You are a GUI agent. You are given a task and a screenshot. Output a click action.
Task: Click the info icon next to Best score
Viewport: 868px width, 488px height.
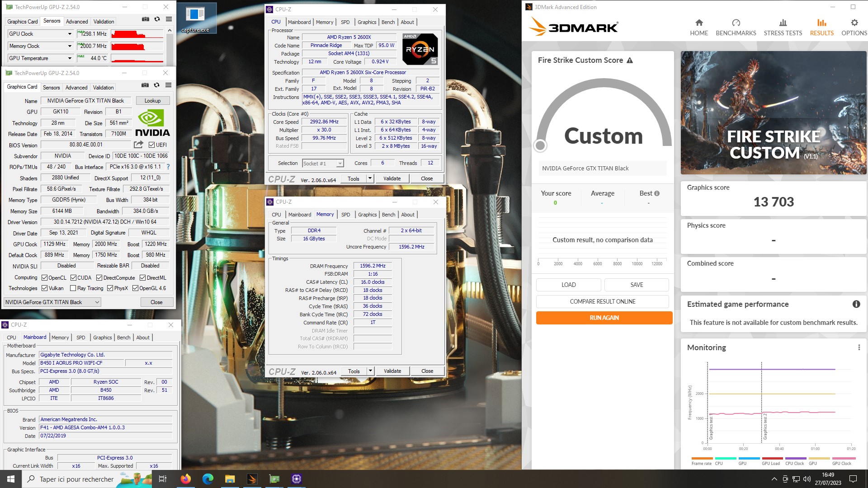click(657, 193)
